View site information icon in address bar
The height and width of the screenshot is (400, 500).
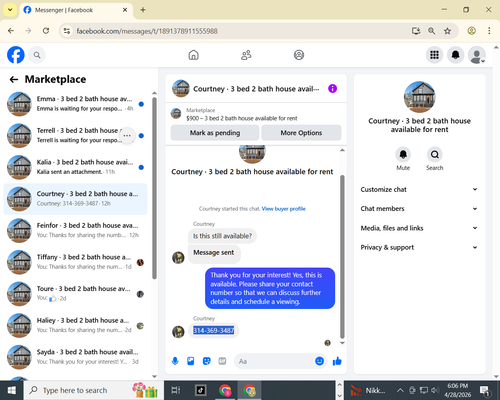click(x=67, y=31)
